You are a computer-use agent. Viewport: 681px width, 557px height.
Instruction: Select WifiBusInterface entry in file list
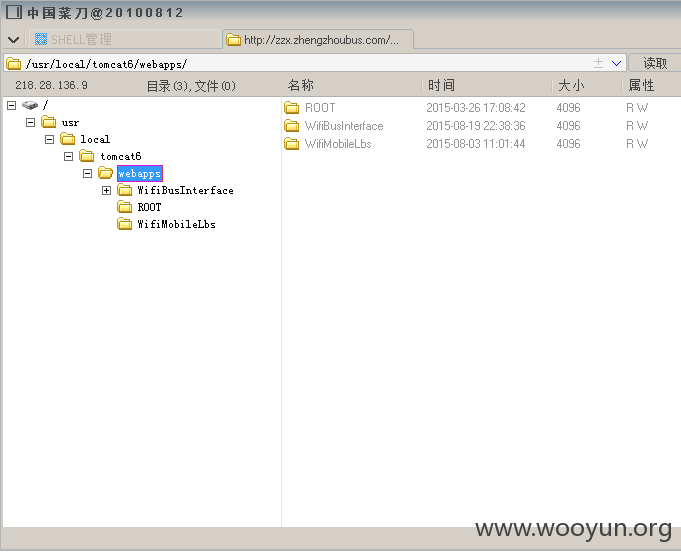point(344,126)
